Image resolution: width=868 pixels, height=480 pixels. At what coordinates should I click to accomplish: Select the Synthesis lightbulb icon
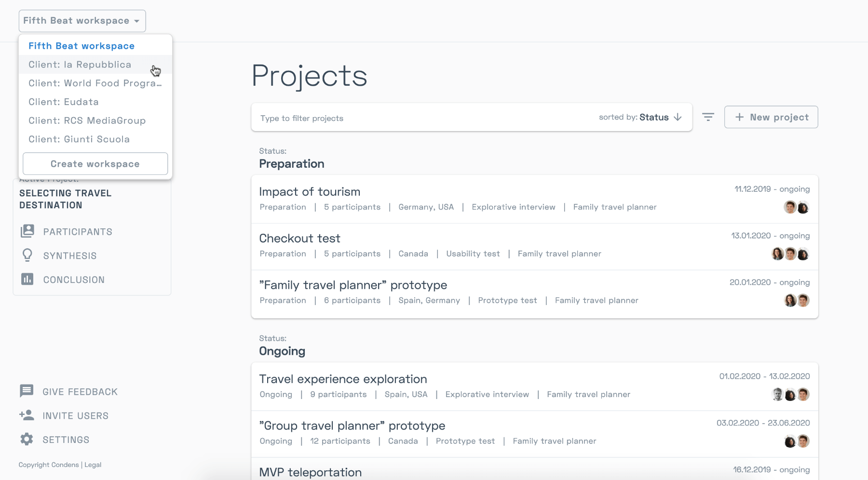coord(27,255)
